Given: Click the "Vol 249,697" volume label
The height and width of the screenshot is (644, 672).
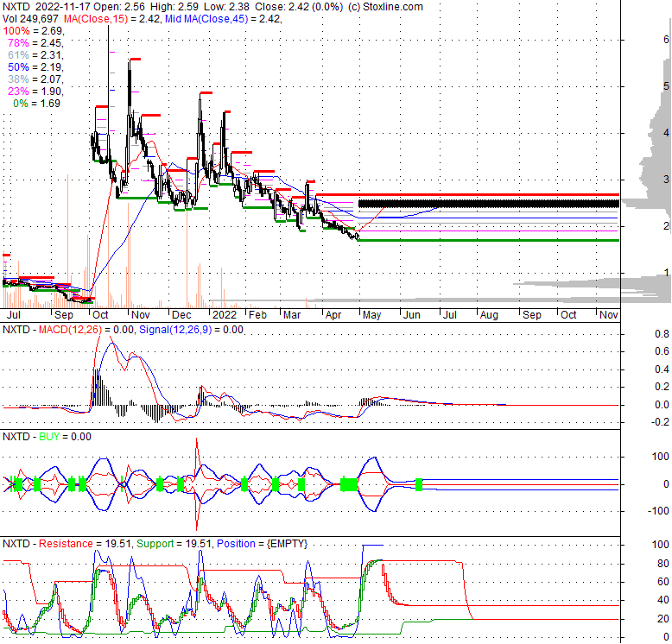Looking at the screenshot, I should (30, 19).
